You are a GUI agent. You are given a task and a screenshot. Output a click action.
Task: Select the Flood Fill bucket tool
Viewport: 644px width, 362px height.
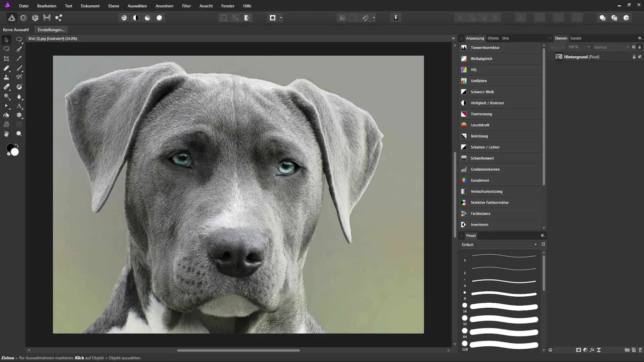click(x=6, y=115)
